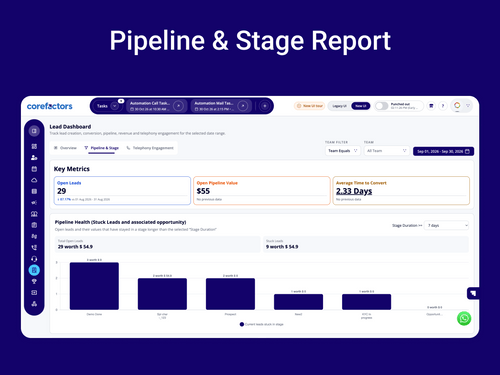Click the Demo Done bar in the chart

94,286
